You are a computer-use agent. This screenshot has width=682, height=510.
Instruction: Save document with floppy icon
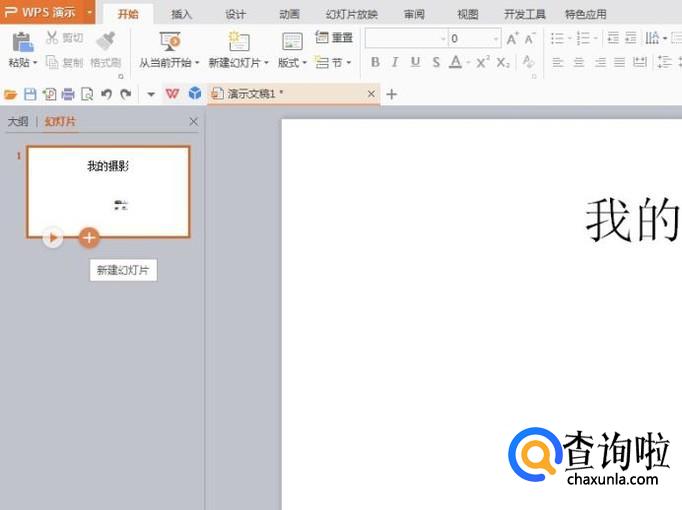(30, 94)
